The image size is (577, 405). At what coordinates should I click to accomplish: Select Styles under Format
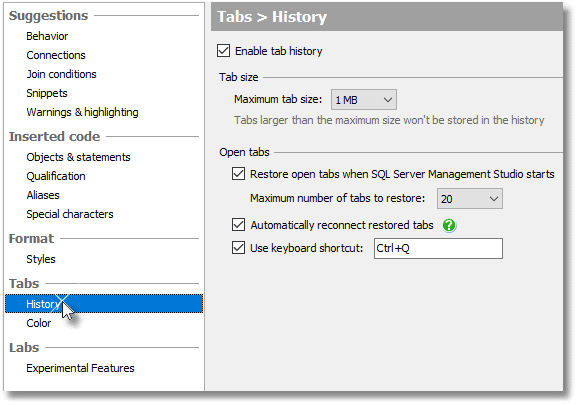pos(41,259)
